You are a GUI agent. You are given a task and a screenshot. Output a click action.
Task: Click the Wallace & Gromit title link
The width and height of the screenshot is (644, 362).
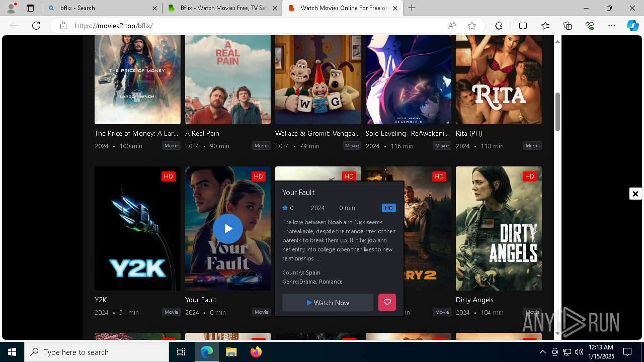(x=317, y=133)
